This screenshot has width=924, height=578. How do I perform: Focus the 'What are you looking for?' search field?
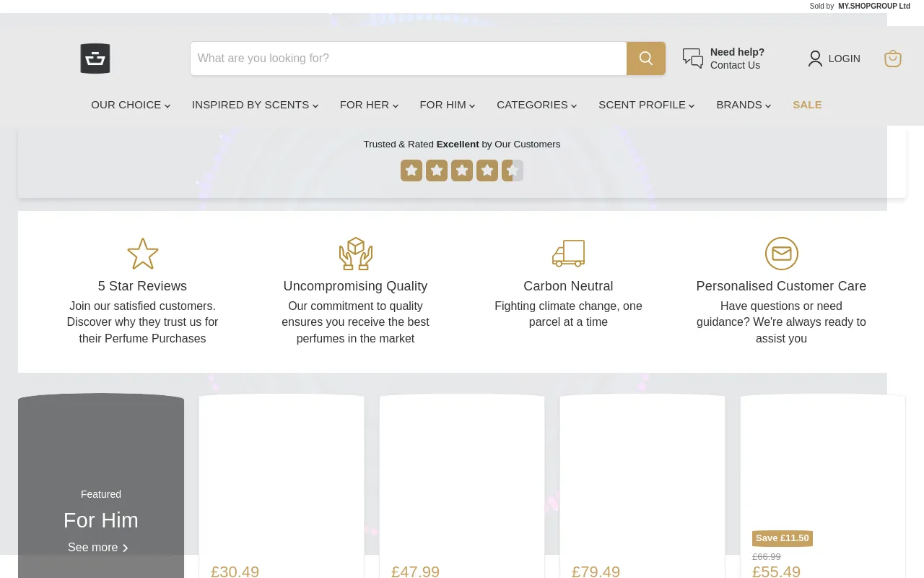point(408,59)
